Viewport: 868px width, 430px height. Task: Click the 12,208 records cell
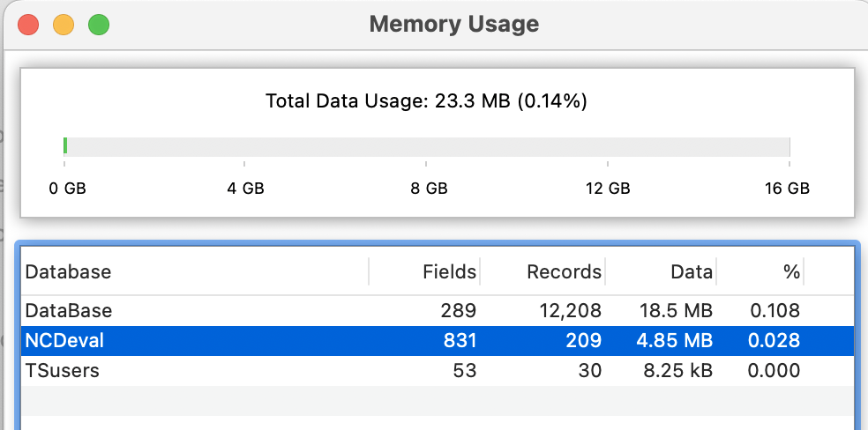point(570,311)
